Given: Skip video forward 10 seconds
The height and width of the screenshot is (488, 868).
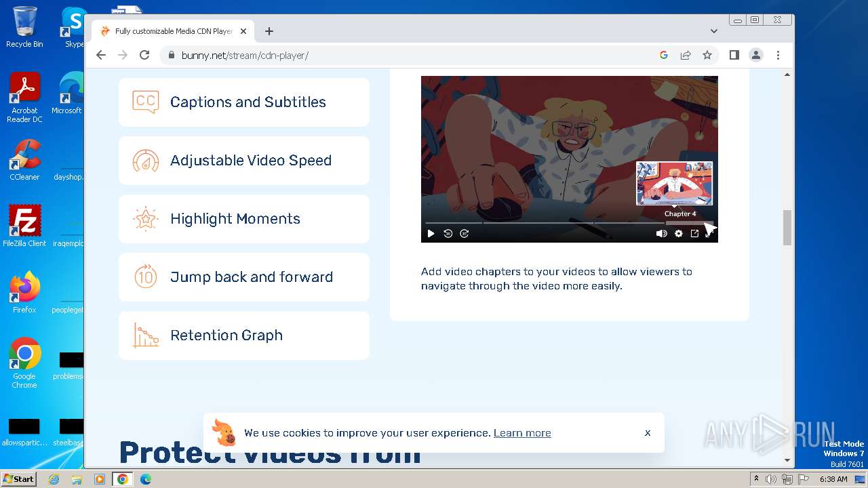Looking at the screenshot, I should [465, 233].
